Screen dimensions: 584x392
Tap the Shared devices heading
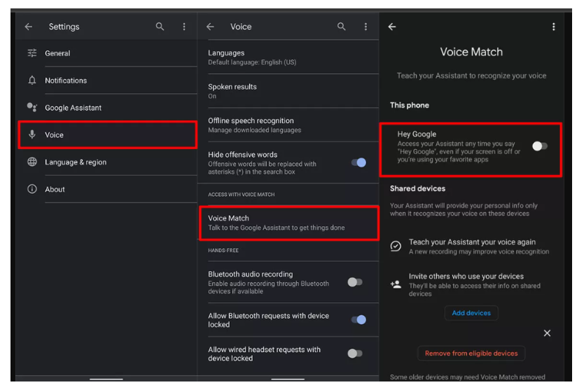coord(417,188)
